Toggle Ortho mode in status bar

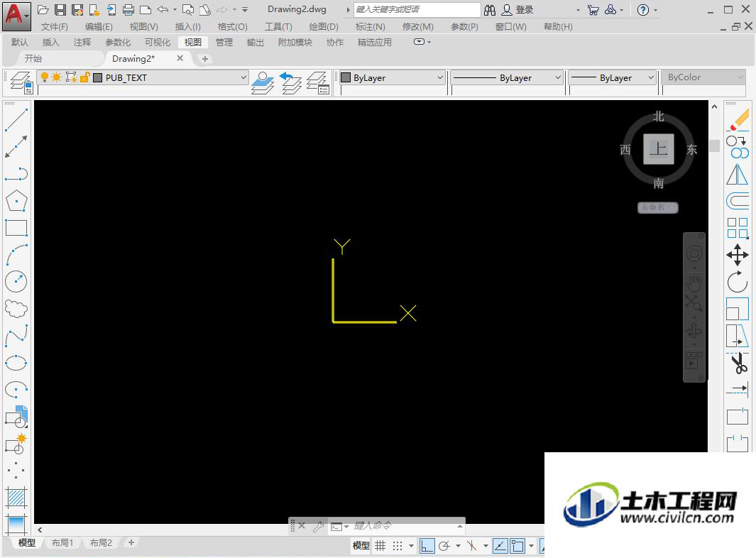tap(427, 545)
